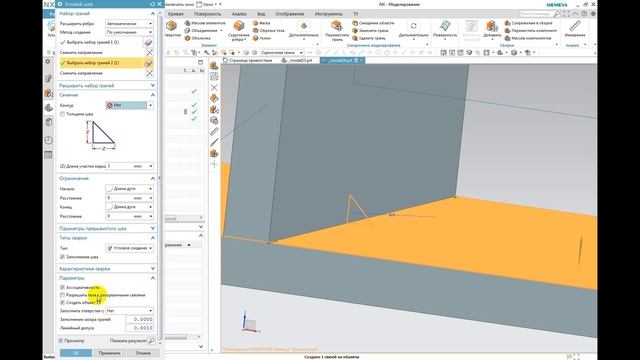Toggle the Create object checkbox
Screen dimensions: 640x360
pos(62,302)
